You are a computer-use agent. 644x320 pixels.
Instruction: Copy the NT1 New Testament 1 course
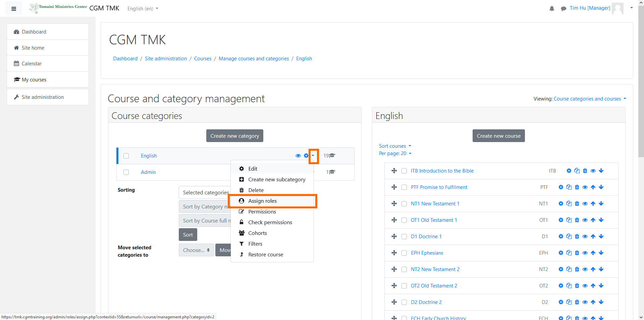click(x=569, y=204)
